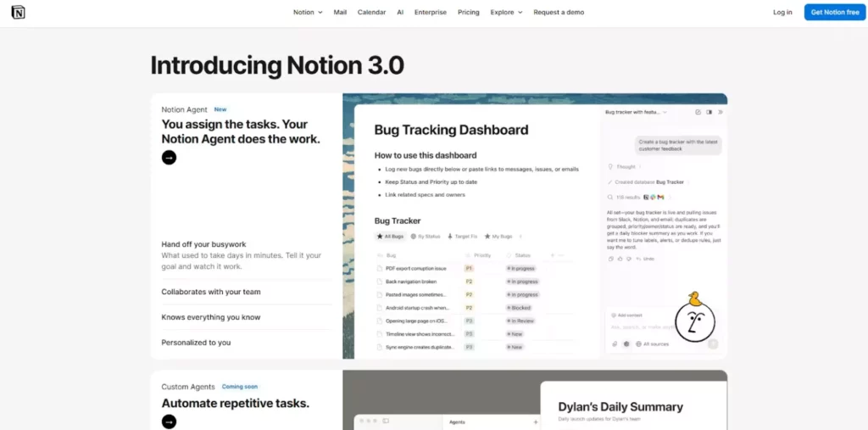
Task: Open Enterprise in navigation
Action: click(430, 12)
